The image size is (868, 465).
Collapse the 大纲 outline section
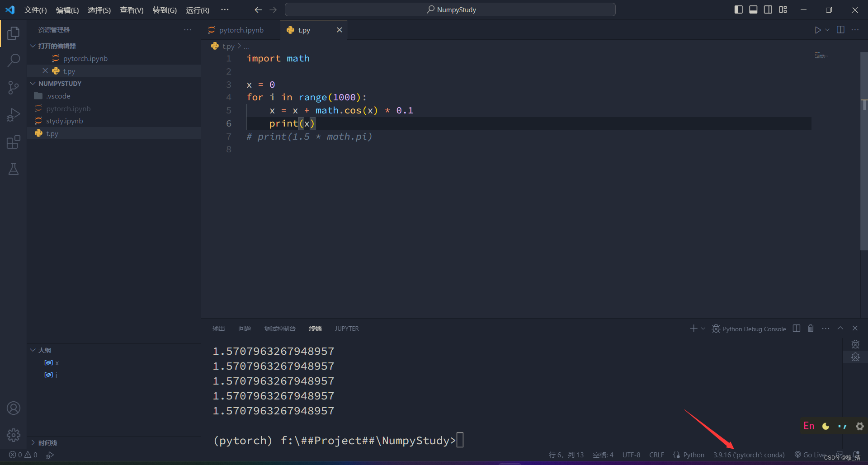114,350
